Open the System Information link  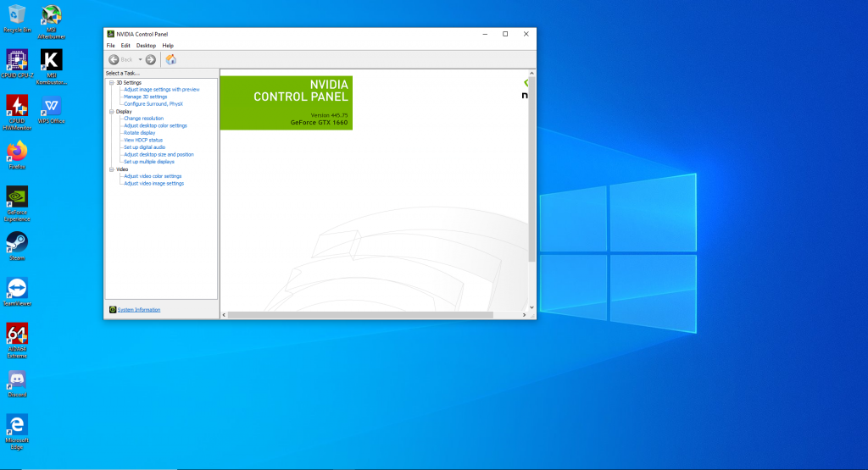coord(139,310)
